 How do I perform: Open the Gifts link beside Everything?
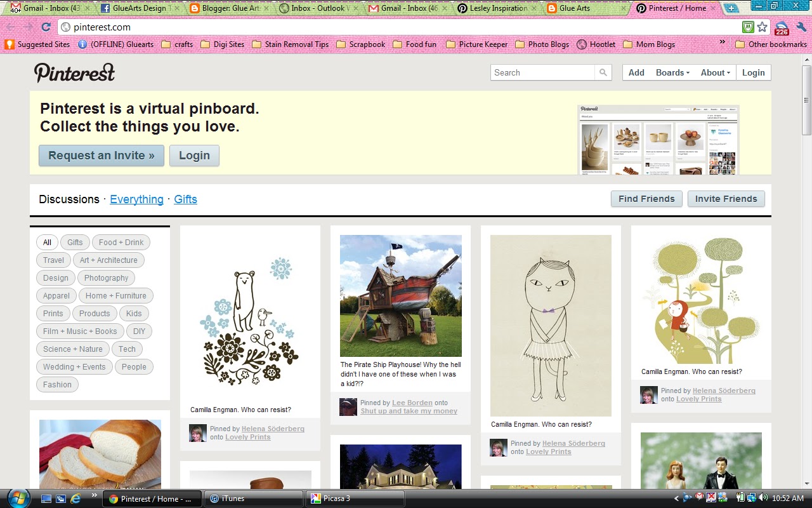pyautogui.click(x=185, y=199)
